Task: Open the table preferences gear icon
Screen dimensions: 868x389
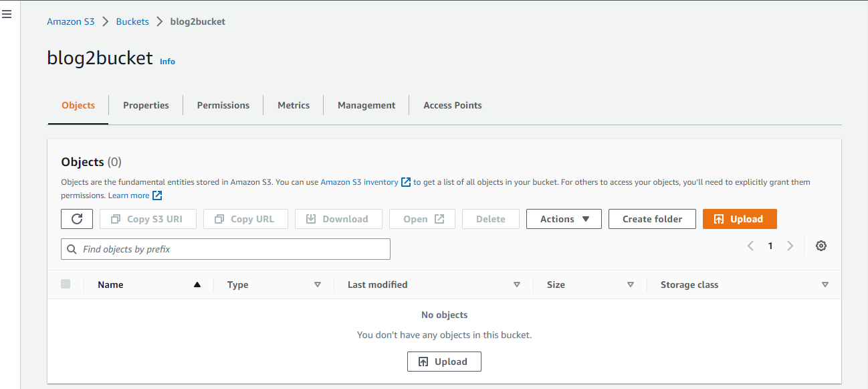Action: (x=821, y=246)
